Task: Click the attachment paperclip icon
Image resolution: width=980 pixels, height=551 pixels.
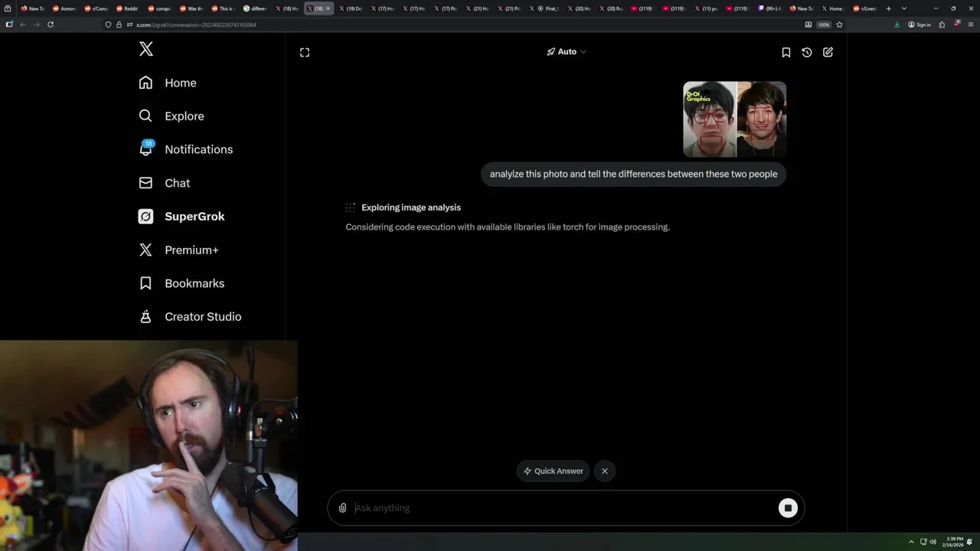Action: point(342,507)
